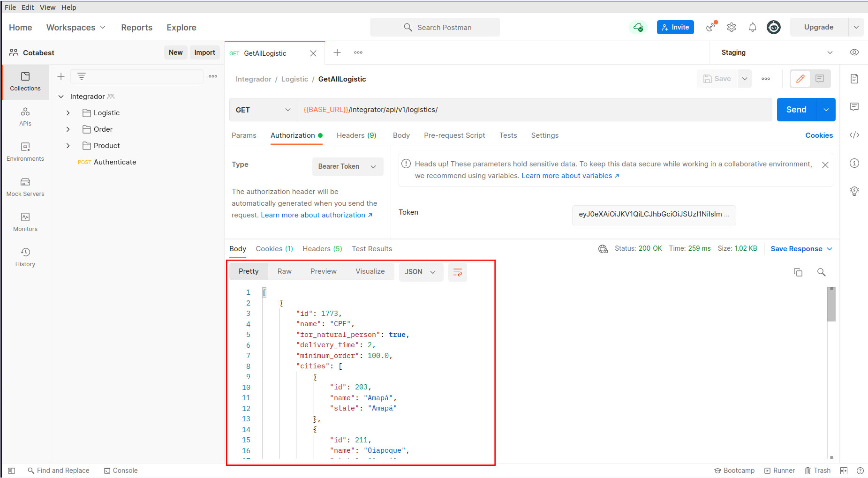
Task: Click the Send button
Action: pos(796,110)
